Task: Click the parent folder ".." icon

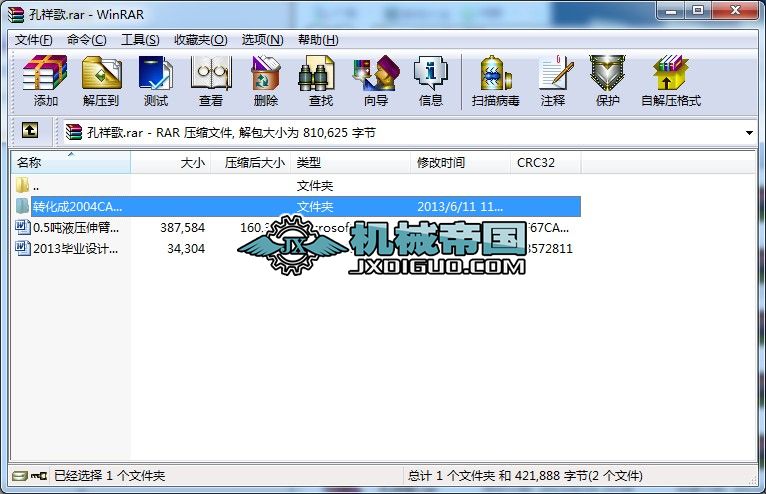Action: pos(22,185)
